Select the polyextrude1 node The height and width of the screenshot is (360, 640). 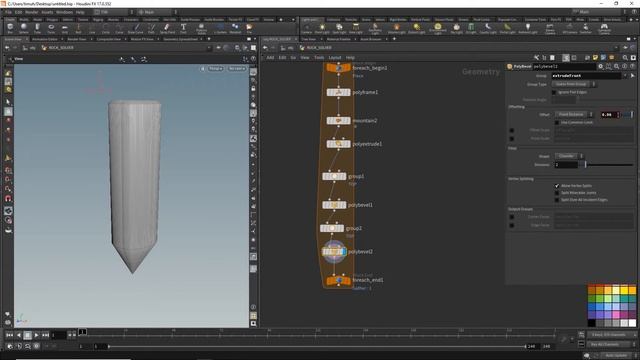point(338,144)
